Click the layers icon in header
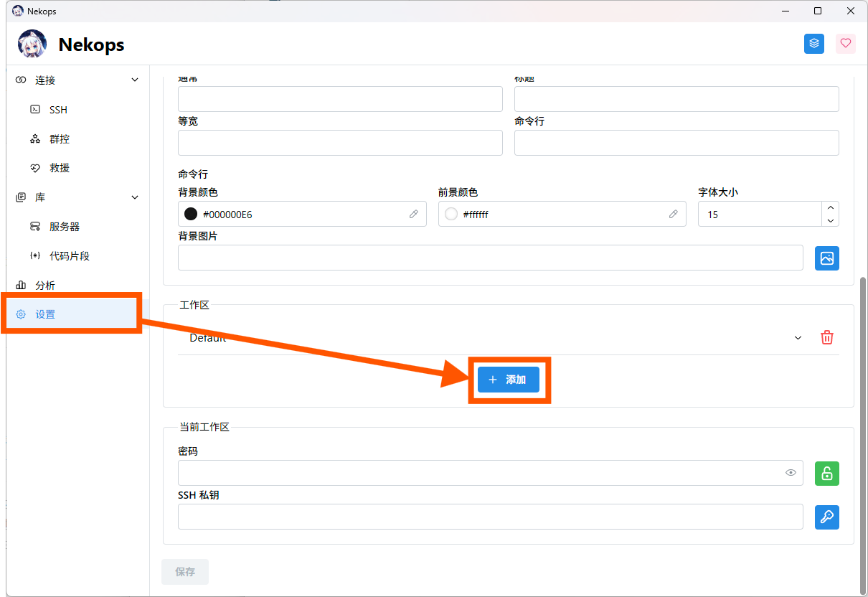The image size is (868, 597). (813, 44)
